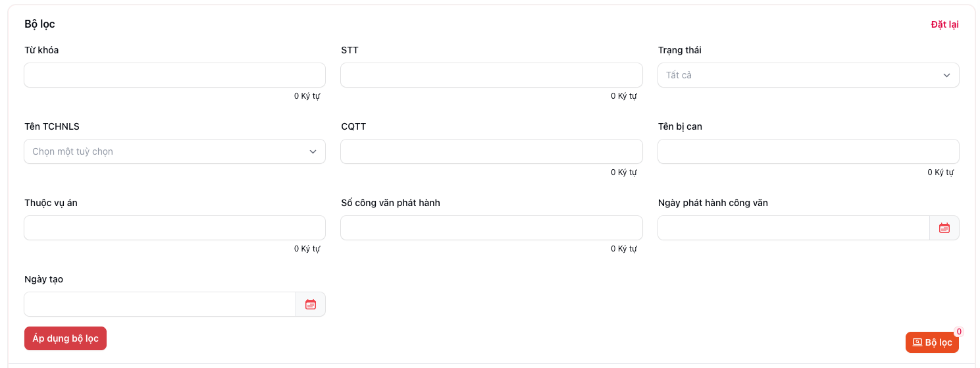
Task: Focus the Tên bị can field
Action: [808, 151]
